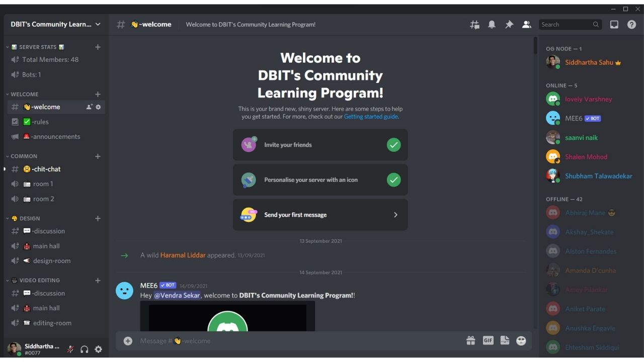This screenshot has width=644, height=362.
Task: Click the chat area scrollbar
Action: [535, 45]
